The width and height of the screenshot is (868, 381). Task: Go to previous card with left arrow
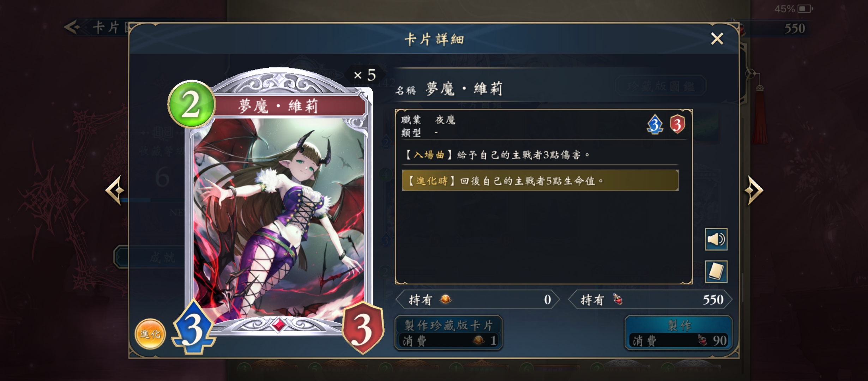click(x=115, y=190)
